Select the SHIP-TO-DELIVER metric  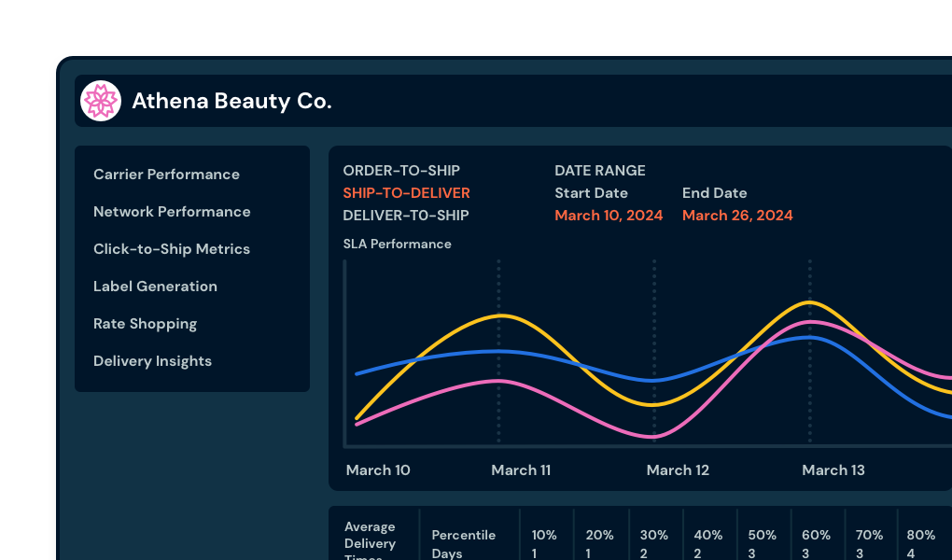point(406,193)
